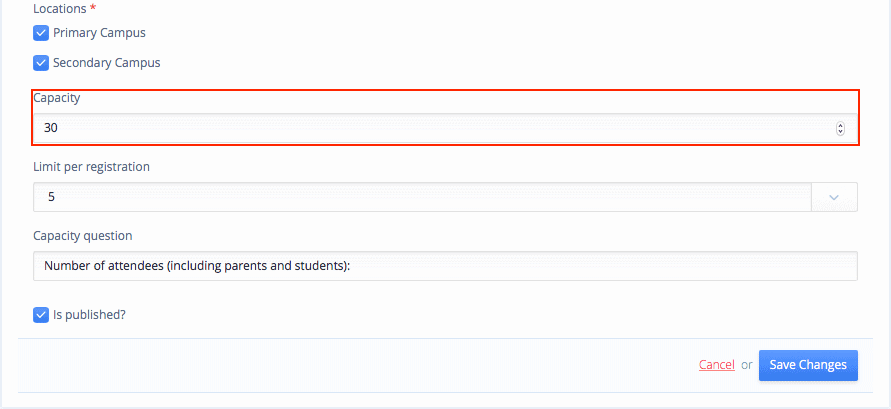Click the Primary Campus label text

(x=99, y=33)
